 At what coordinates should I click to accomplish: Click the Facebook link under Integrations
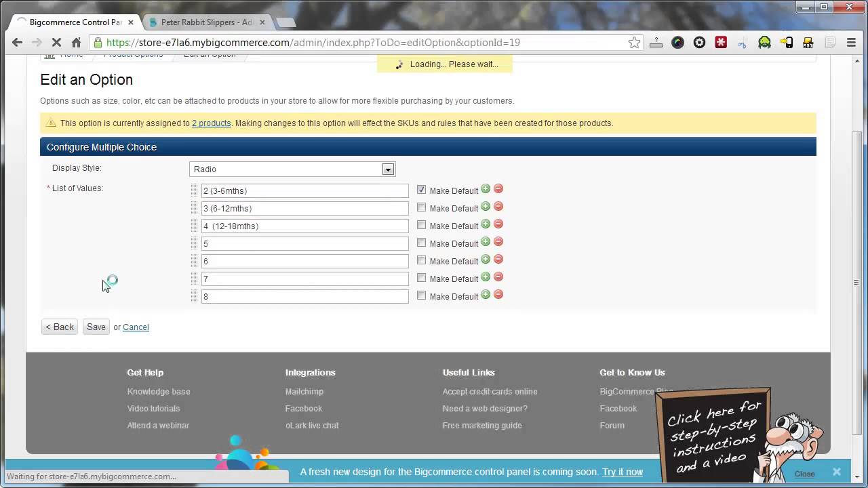[x=304, y=409]
